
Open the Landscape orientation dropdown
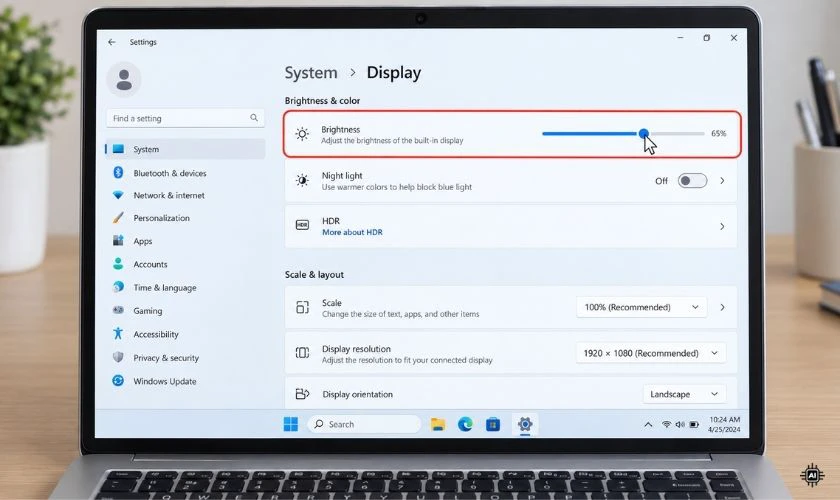click(x=684, y=394)
